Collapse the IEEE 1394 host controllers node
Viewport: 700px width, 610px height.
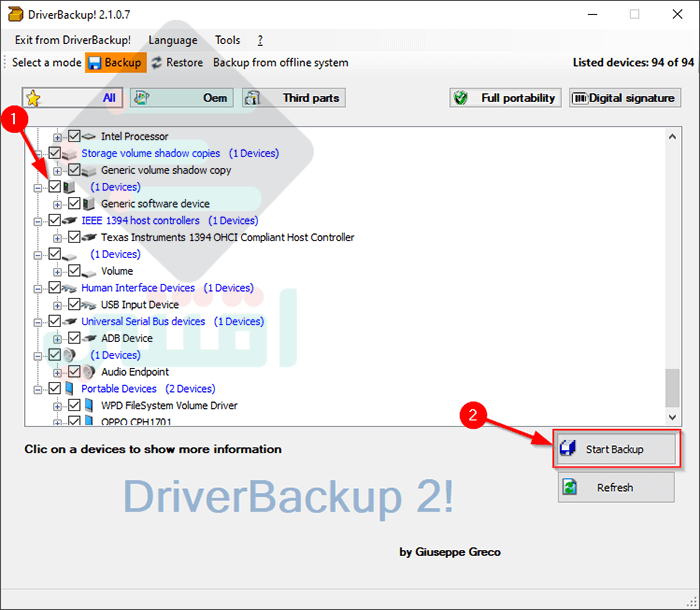click(x=38, y=221)
